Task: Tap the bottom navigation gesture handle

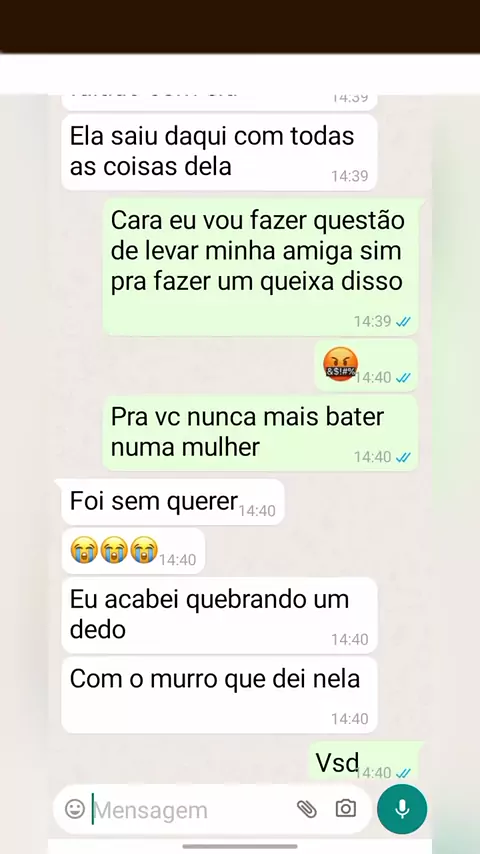Action: 240,846
